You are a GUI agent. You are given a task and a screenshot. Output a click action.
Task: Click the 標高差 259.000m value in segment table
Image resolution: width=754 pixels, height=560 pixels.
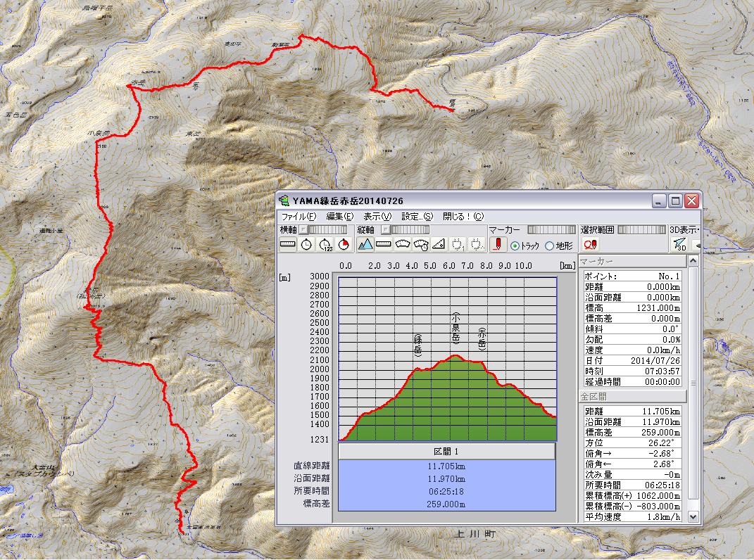point(446,504)
